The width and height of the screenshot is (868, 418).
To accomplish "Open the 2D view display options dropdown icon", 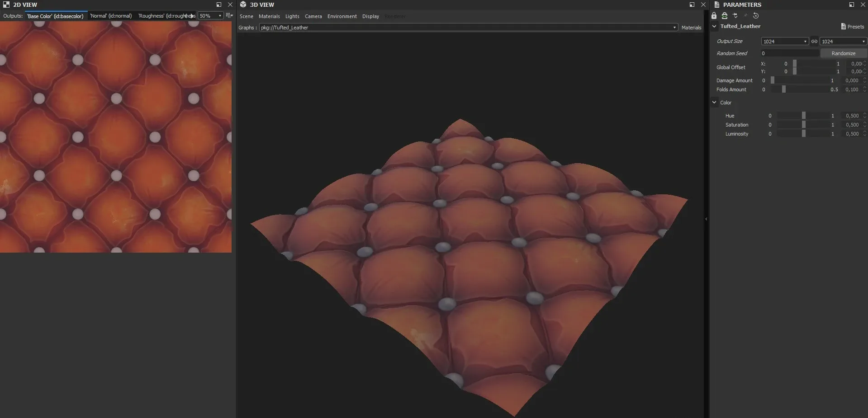I will (229, 16).
